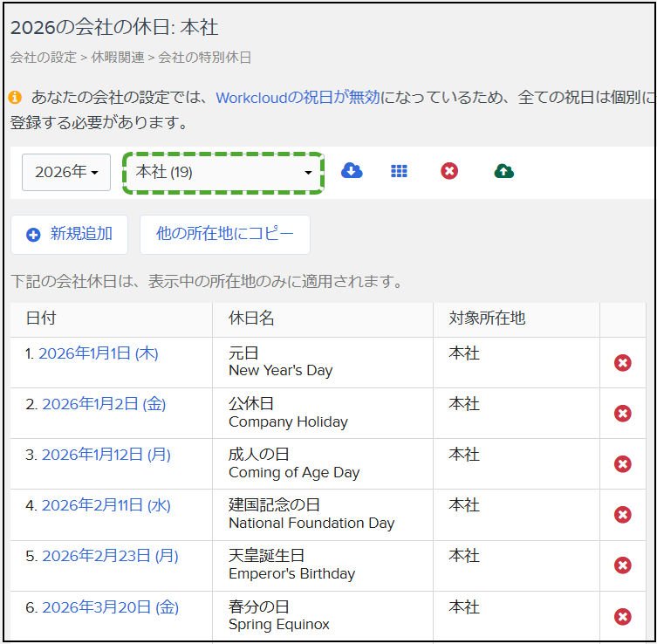Remove the 建国記念の日 holiday entry

(x=622, y=515)
